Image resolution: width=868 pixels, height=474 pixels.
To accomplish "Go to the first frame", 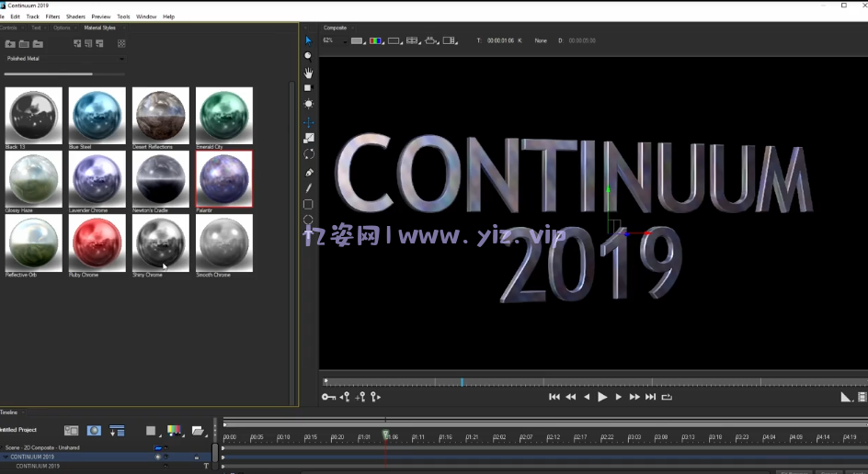I will click(x=554, y=397).
